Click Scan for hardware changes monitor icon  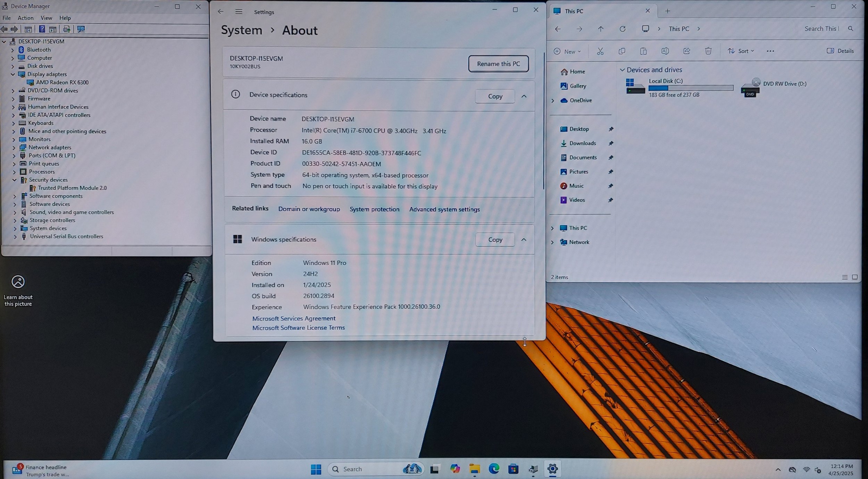[81, 29]
